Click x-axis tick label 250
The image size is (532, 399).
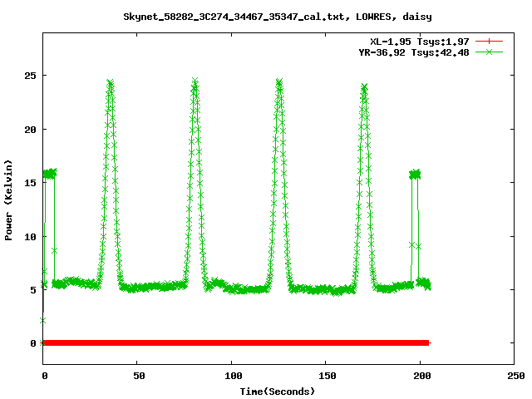point(516,376)
